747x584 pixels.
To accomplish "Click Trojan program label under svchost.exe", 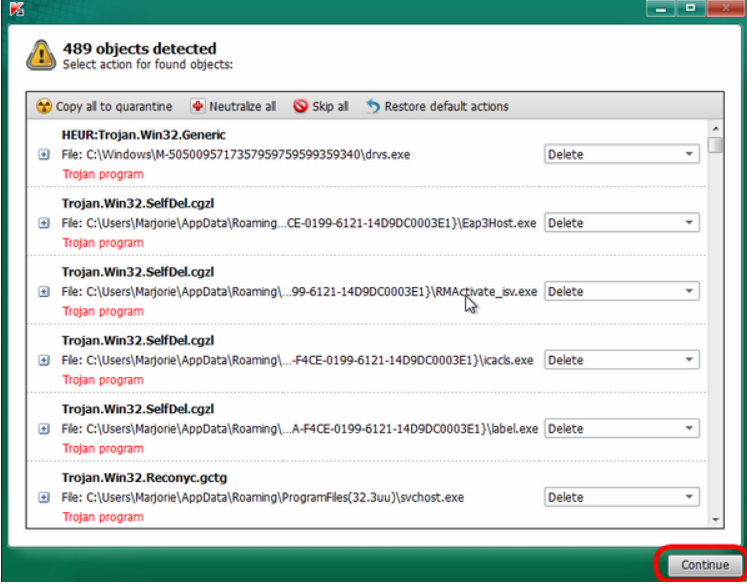I will click(103, 517).
